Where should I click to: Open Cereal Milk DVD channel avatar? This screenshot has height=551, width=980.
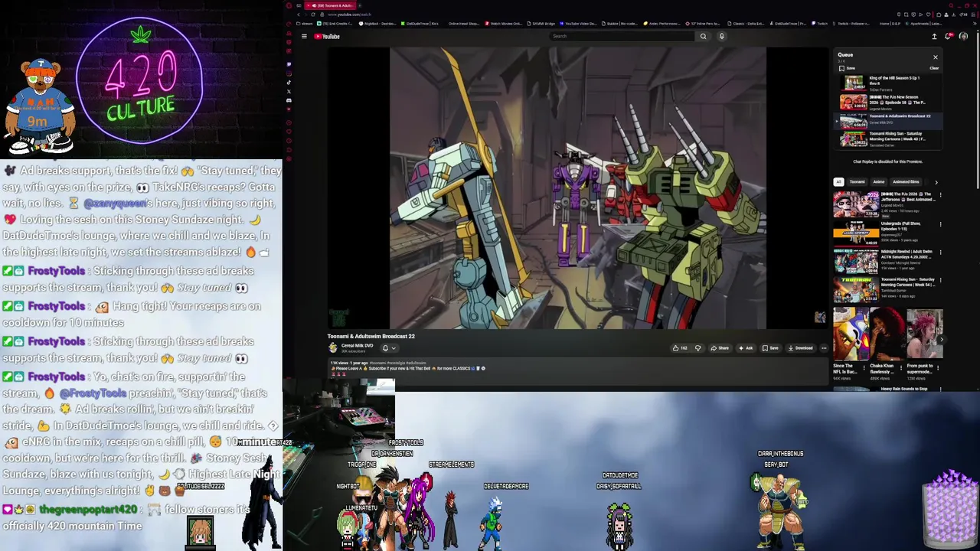pyautogui.click(x=333, y=347)
